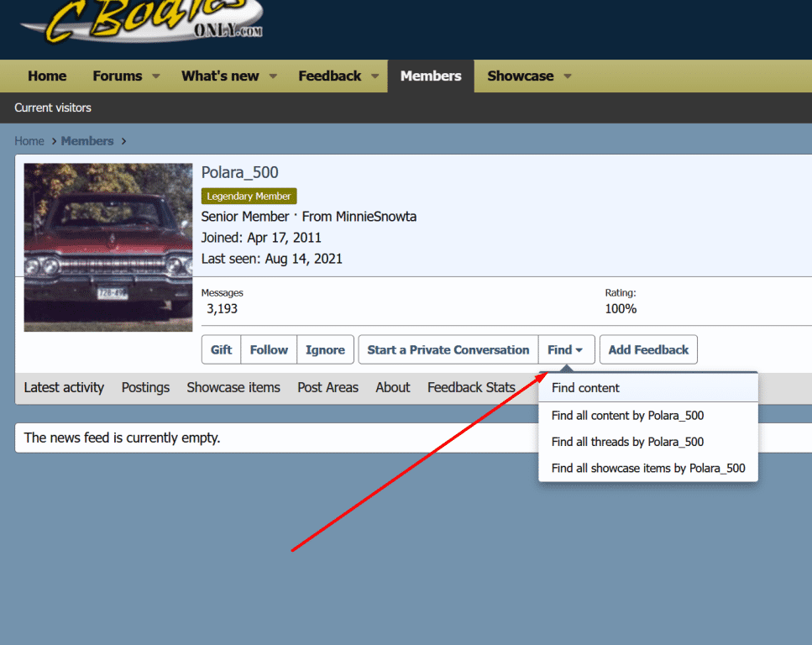
Task: Expand the What's new dropdown arrow
Action: pyautogui.click(x=273, y=76)
